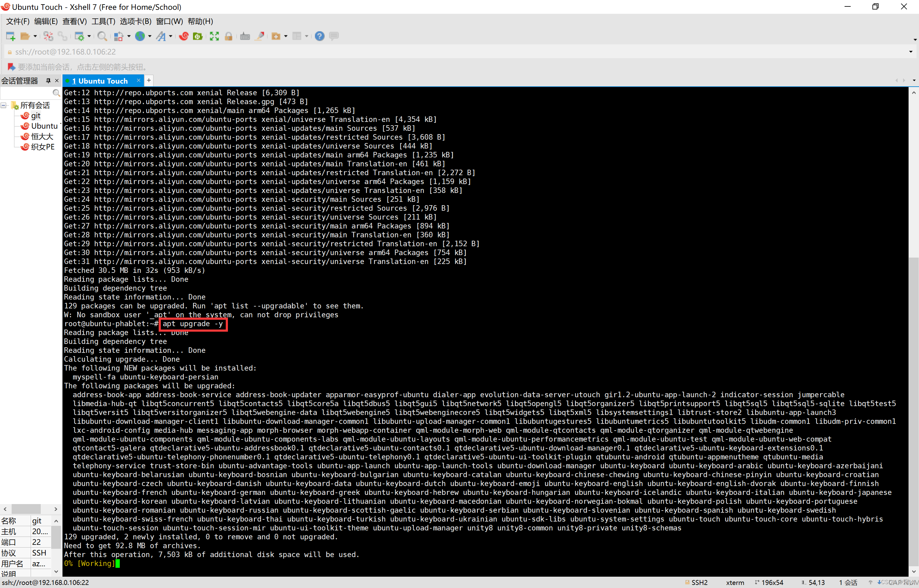The height and width of the screenshot is (588, 919).
Task: Click the globe encoding icon
Action: [x=140, y=36]
